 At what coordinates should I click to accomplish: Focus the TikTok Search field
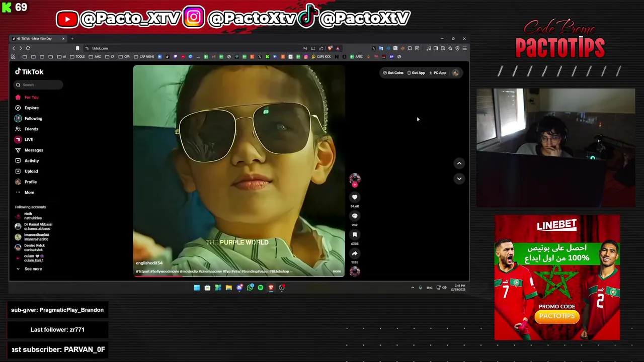(39, 84)
